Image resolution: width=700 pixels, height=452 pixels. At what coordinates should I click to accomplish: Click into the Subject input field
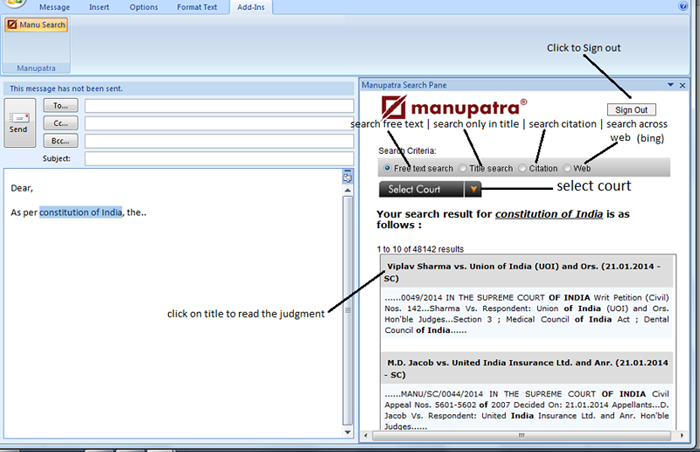219,158
